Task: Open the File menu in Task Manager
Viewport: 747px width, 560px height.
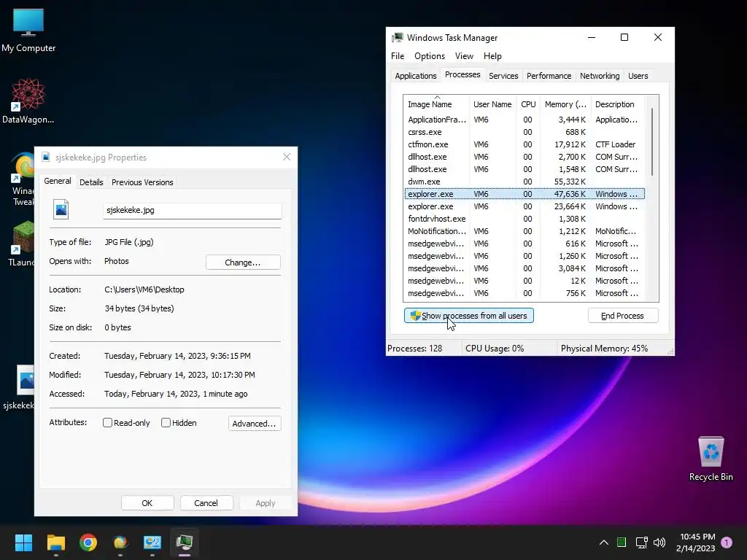Action: pos(398,56)
